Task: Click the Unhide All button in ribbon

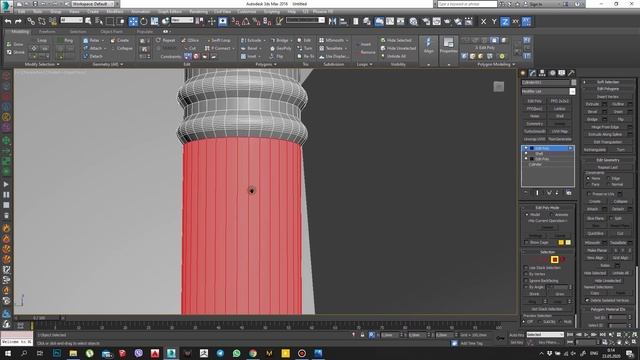Action: [393, 56]
